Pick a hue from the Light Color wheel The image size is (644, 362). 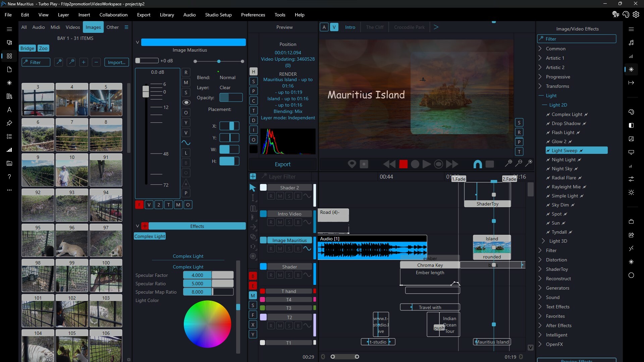[207, 324]
